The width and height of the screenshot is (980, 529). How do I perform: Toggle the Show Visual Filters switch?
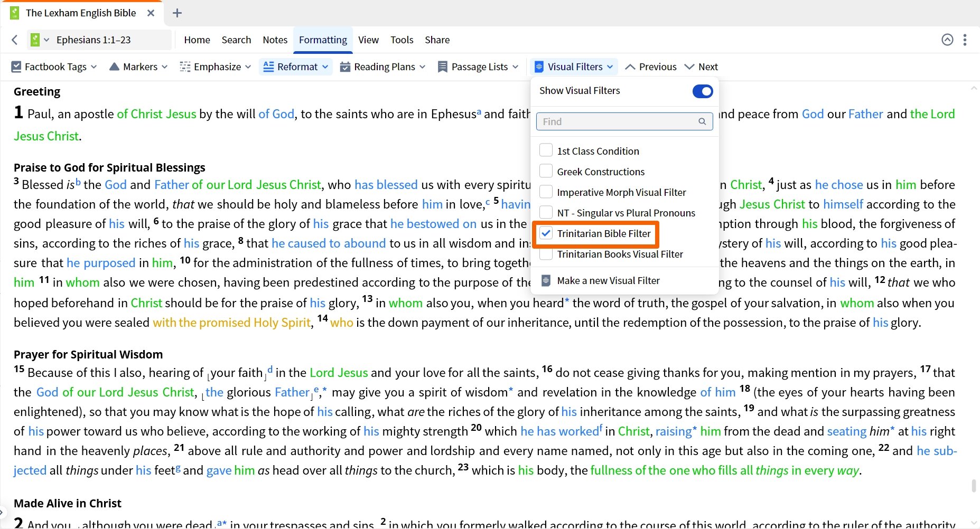[x=703, y=91]
